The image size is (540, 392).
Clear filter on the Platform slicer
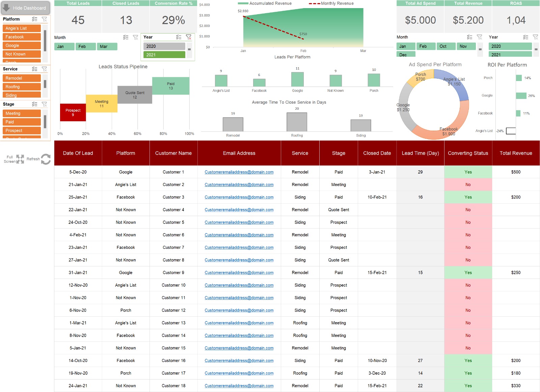coord(44,19)
